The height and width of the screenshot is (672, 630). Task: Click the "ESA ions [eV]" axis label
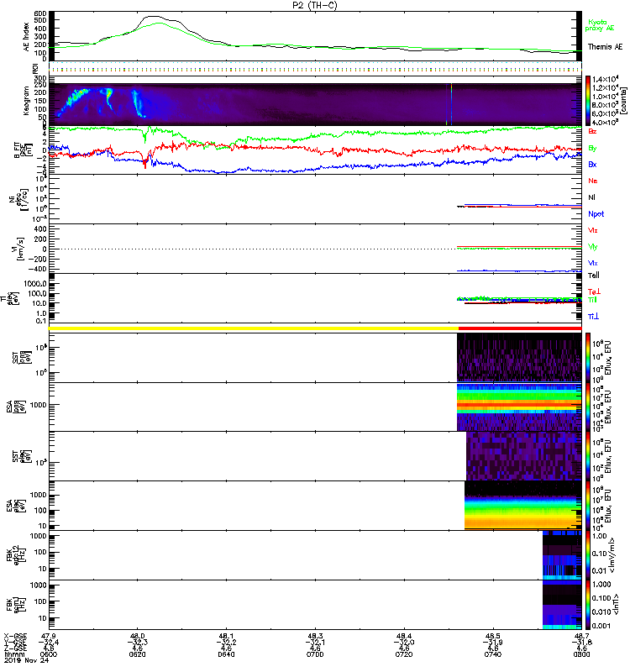coord(17,407)
